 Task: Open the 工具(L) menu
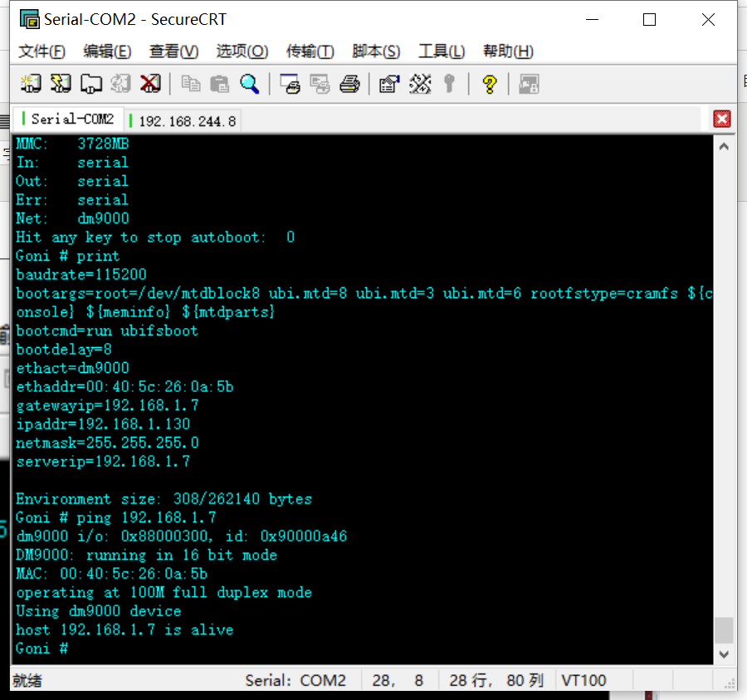442,51
